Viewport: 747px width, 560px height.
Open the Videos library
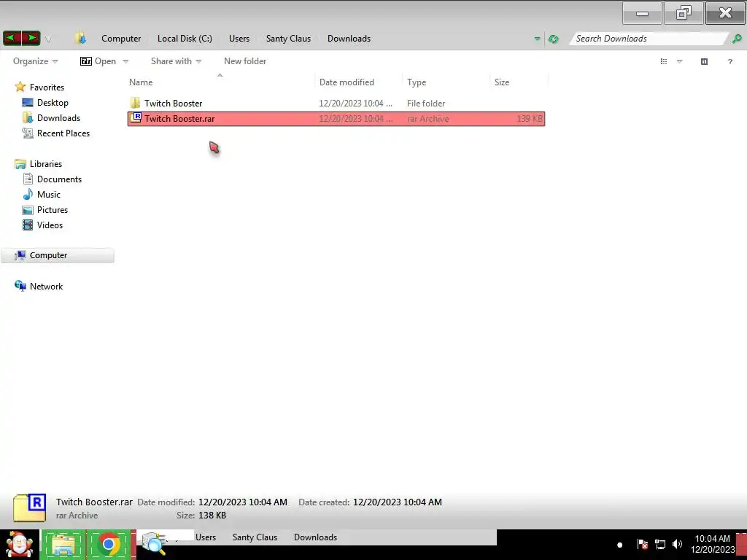[50, 225]
